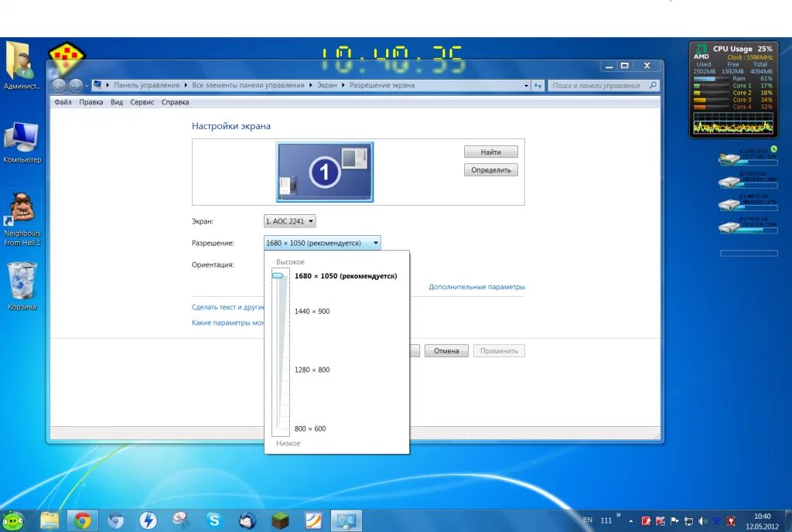Open the Start menu with the green pig orb
This screenshot has height=532, width=792.
coord(13,520)
